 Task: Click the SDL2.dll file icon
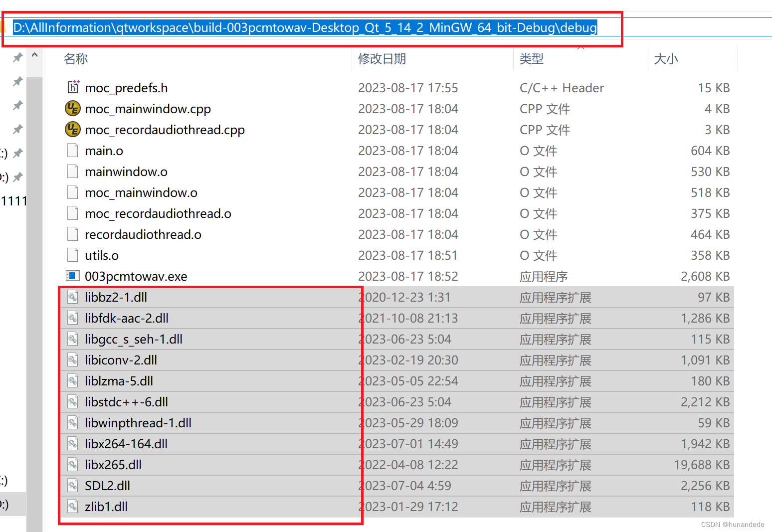tap(73, 485)
